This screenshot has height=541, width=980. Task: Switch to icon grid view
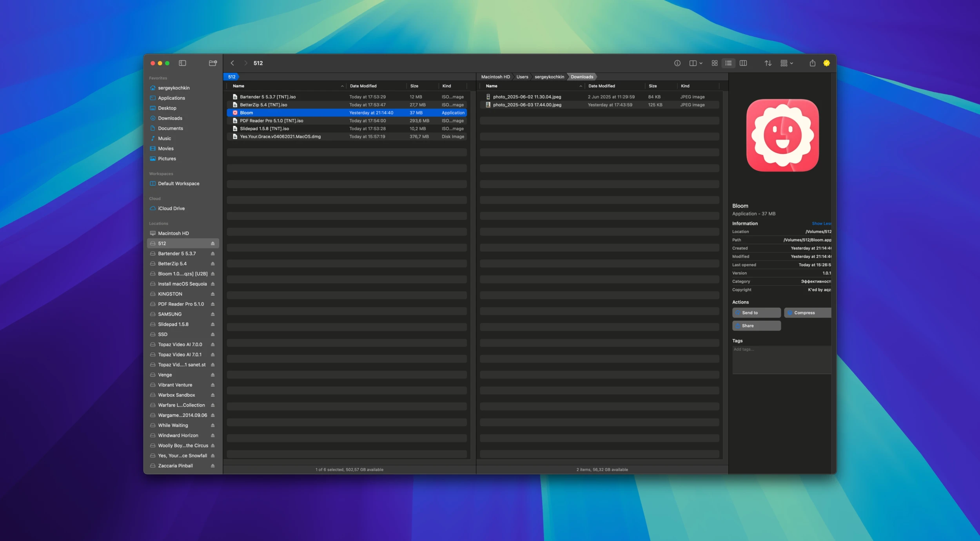tap(715, 63)
